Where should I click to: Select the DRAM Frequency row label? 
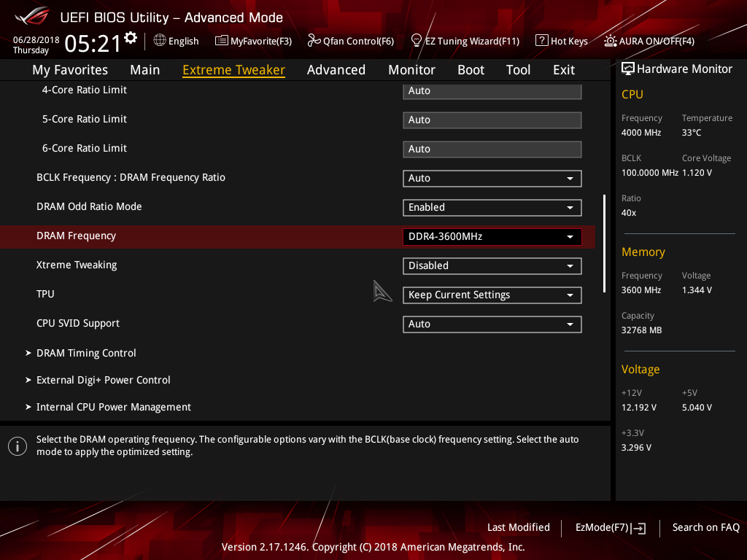[76, 236]
